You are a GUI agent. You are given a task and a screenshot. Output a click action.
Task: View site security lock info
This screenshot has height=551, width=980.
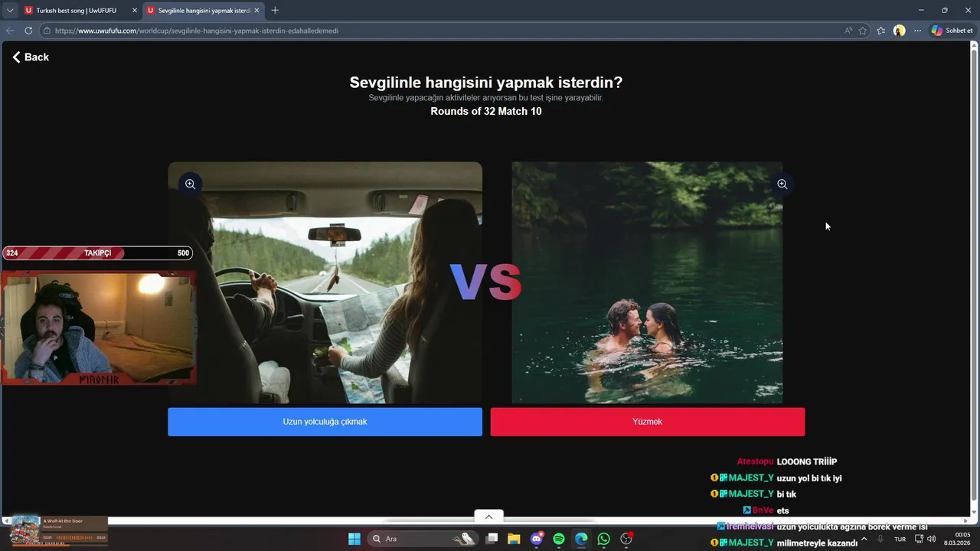47,31
